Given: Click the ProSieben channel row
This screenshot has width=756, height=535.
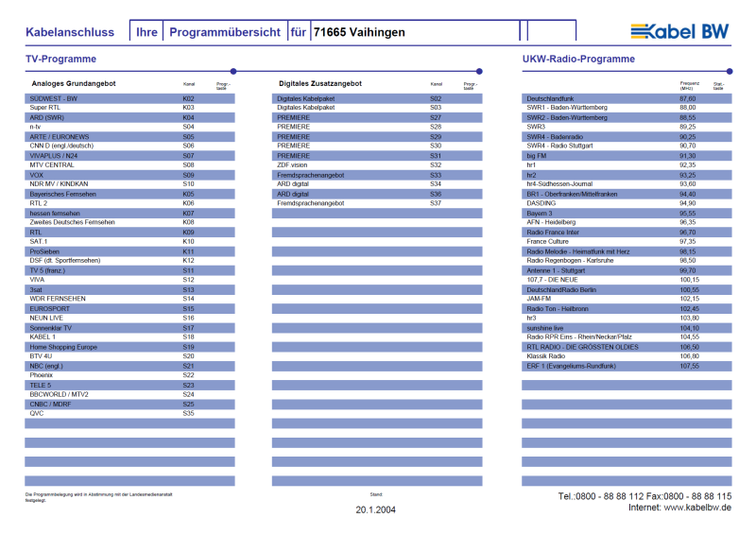Looking at the screenshot, I should (x=129, y=251).
